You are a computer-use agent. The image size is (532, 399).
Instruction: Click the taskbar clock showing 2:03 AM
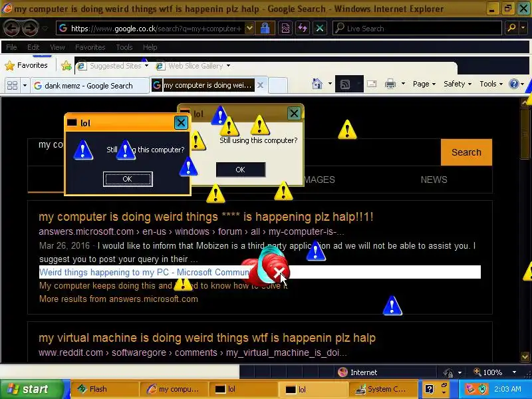507,389
